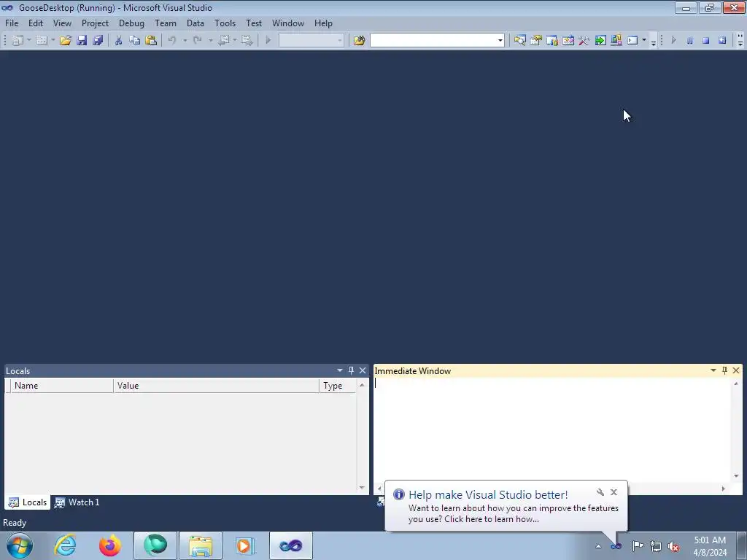
Task: Click the Navigate Backward icon
Action: click(223, 41)
